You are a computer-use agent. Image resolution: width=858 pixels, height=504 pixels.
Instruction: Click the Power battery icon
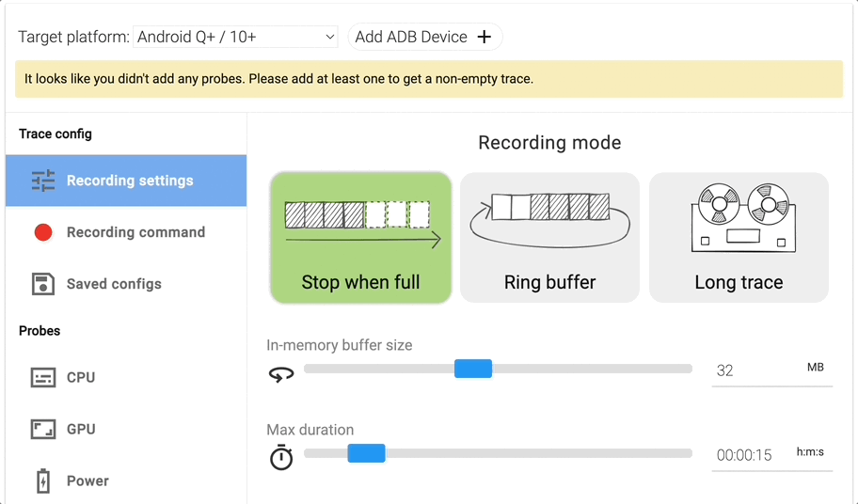tap(43, 480)
